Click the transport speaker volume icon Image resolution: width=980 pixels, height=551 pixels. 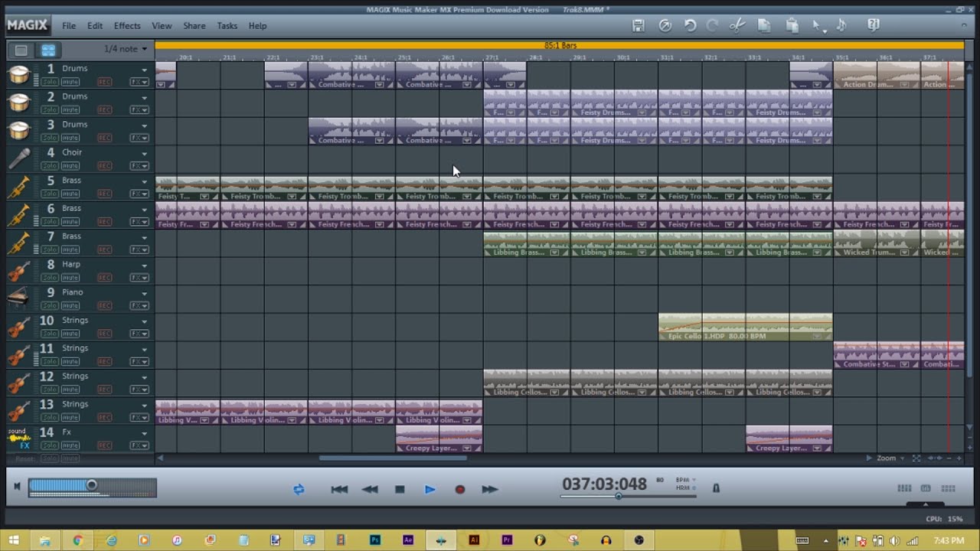pos(17,487)
